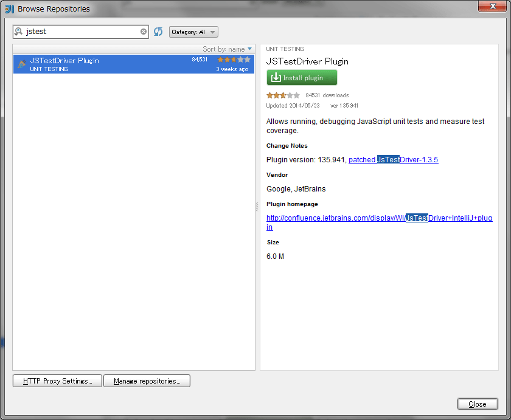The image size is (511, 420).
Task: Click the Close button
Action: [478, 404]
